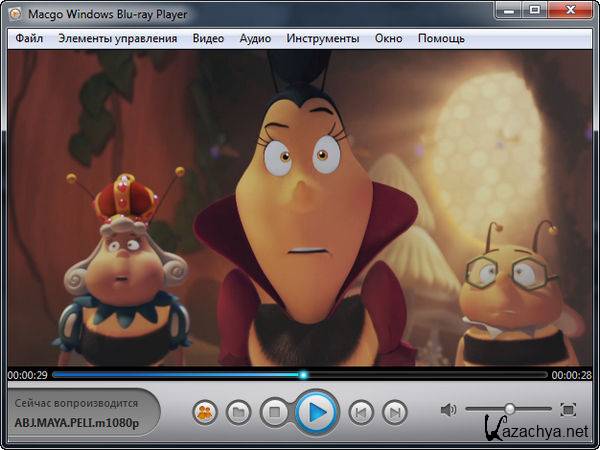This screenshot has width=600, height=450.
Task: Click the remaining time 00:00:28 label
Action: click(x=572, y=375)
